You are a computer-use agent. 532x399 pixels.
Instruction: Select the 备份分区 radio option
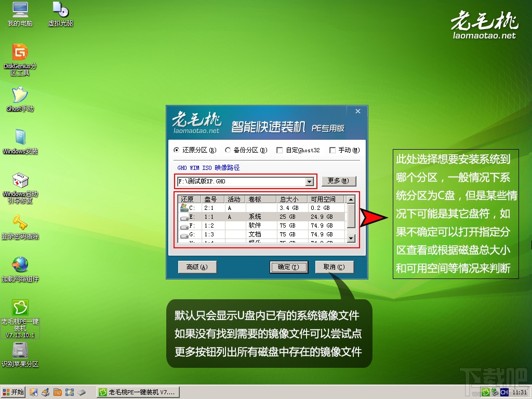click(228, 150)
